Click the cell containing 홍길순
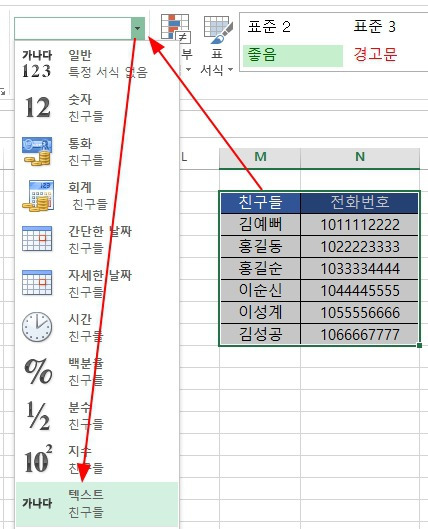This screenshot has width=428, height=529. tap(260, 269)
